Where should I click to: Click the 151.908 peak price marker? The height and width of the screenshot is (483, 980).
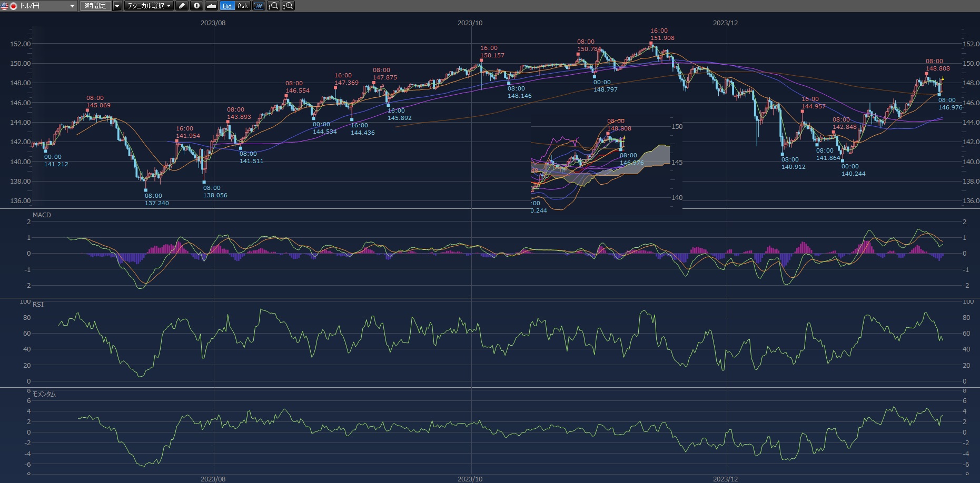point(662,38)
